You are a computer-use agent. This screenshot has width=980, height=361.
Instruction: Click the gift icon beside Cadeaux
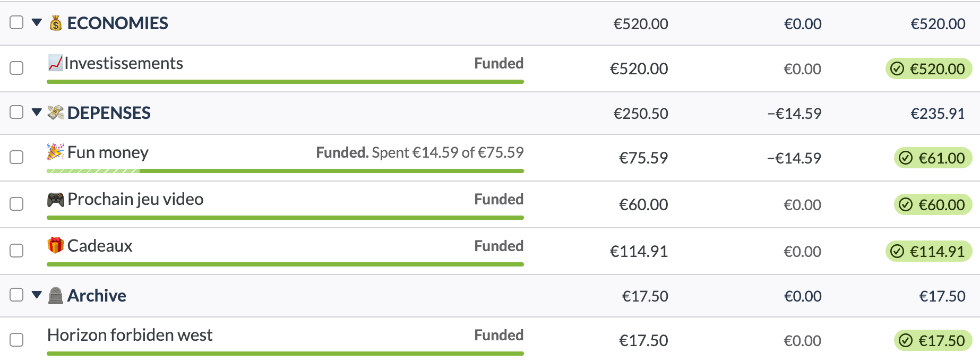pyautogui.click(x=56, y=246)
